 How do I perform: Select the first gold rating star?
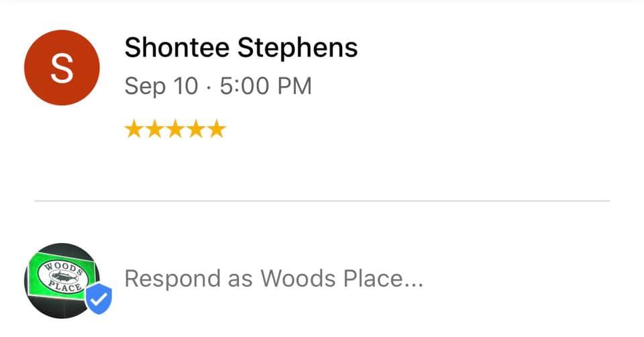coord(134,129)
